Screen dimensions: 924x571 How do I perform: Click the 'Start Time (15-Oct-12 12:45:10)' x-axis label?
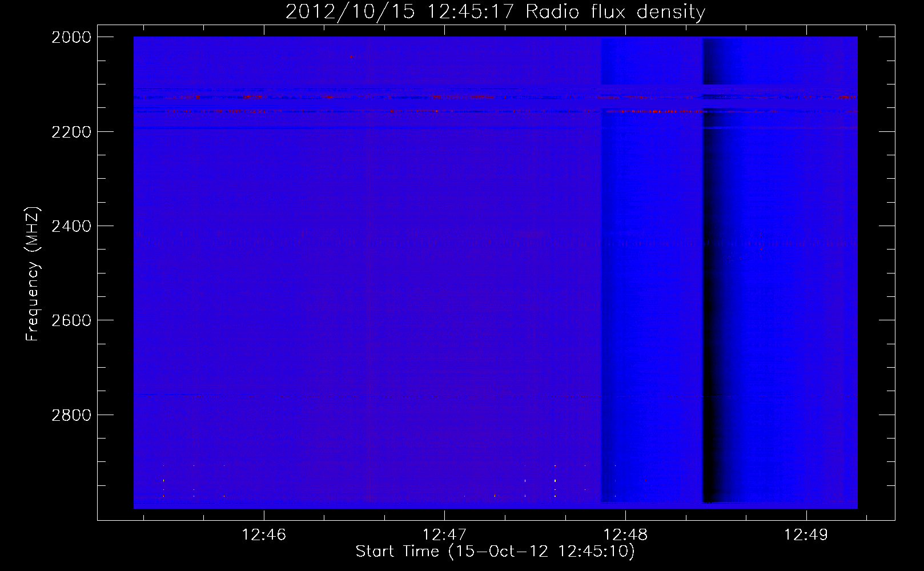tap(495, 552)
